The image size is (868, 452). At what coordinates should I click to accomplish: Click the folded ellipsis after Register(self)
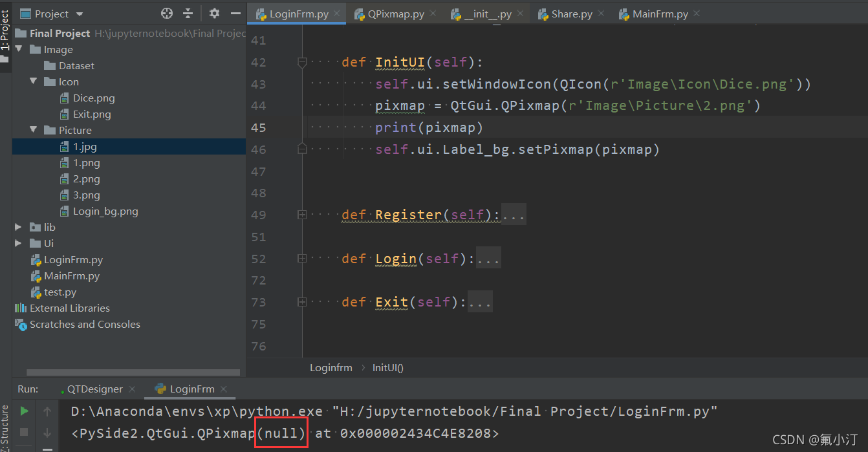514,215
